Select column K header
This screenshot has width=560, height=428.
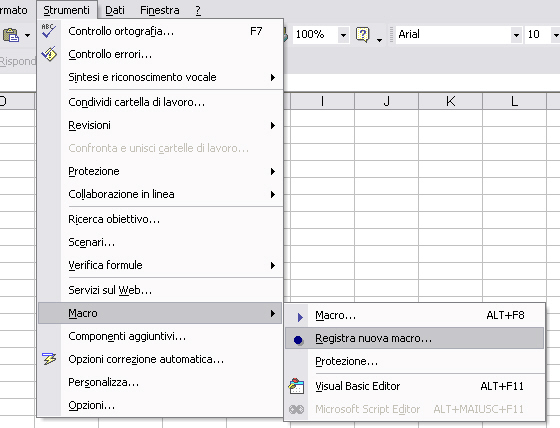[x=450, y=101]
